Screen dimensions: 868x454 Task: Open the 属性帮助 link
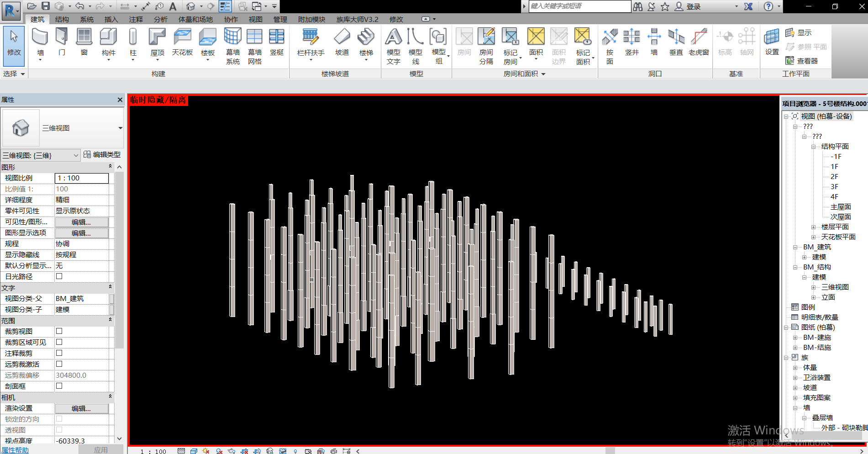pos(15,450)
